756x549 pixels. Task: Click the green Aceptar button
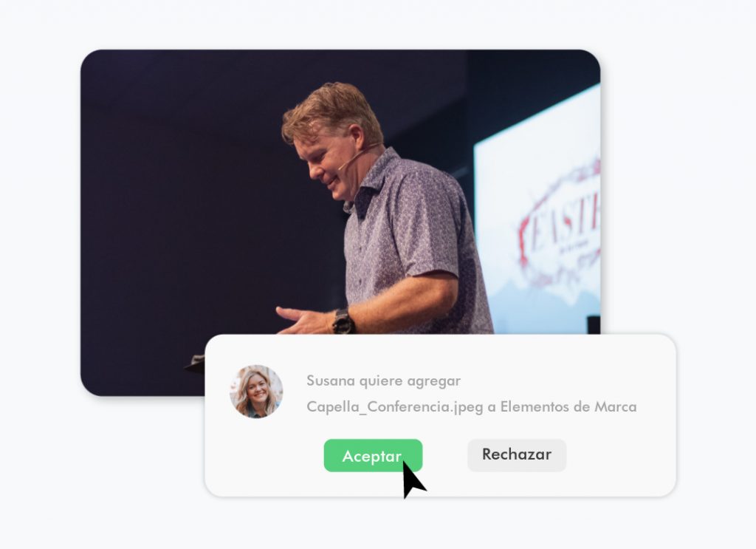point(373,455)
